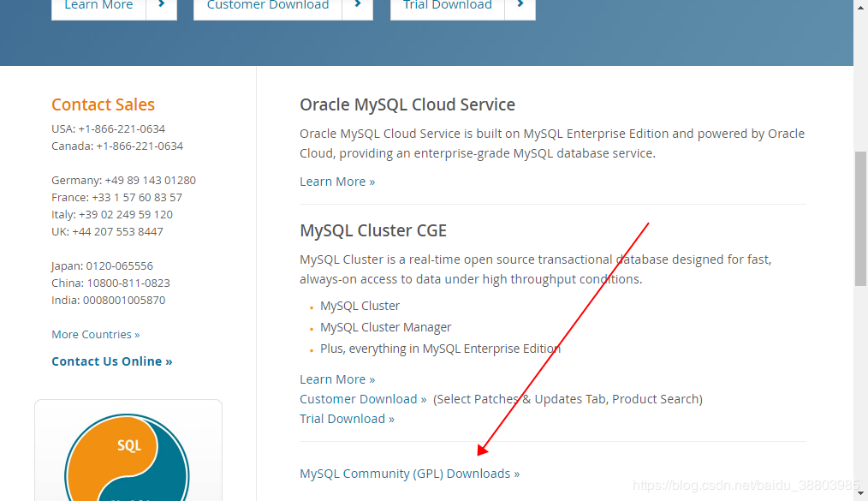Click the Germany phone number line

tap(123, 181)
